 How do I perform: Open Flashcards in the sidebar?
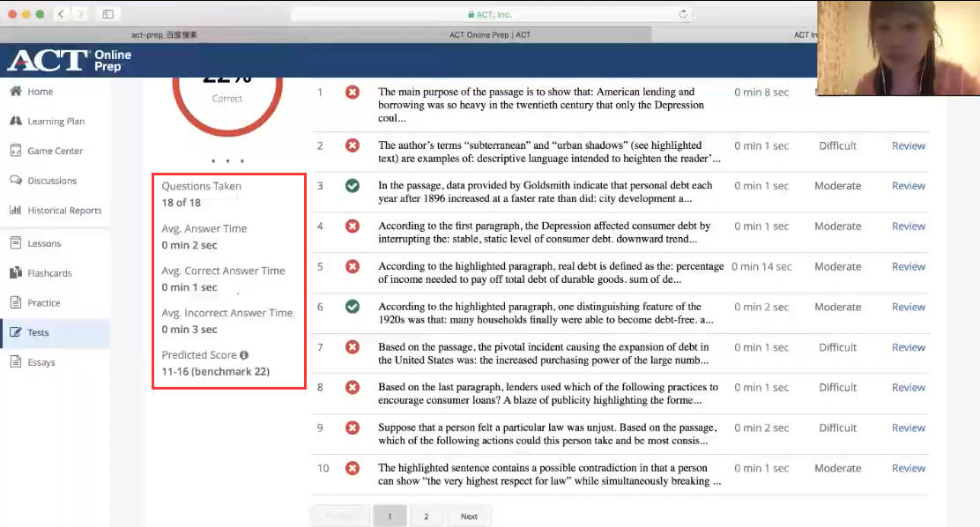(49, 273)
